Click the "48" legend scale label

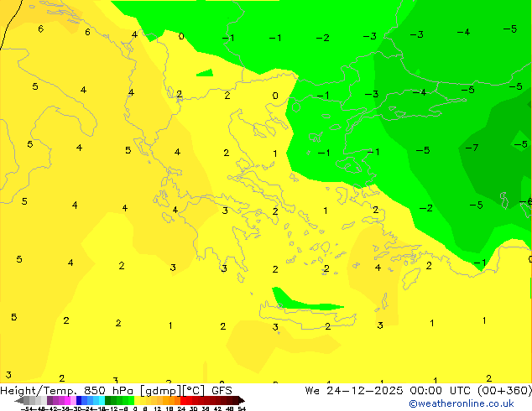click(x=229, y=408)
